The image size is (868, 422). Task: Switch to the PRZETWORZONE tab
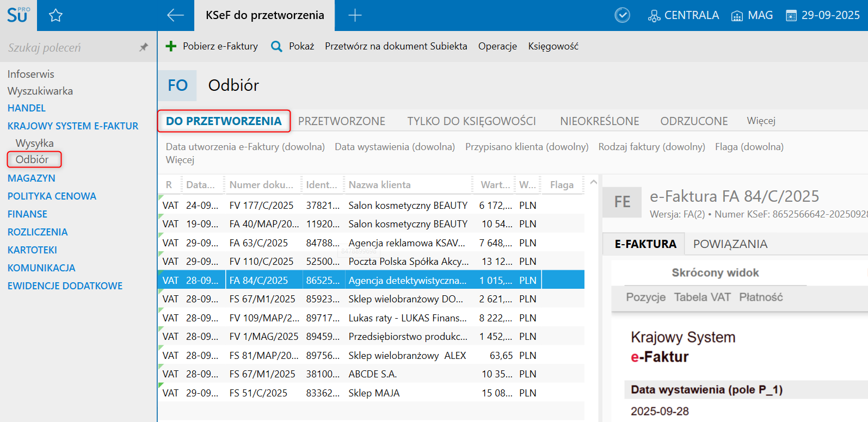(342, 121)
